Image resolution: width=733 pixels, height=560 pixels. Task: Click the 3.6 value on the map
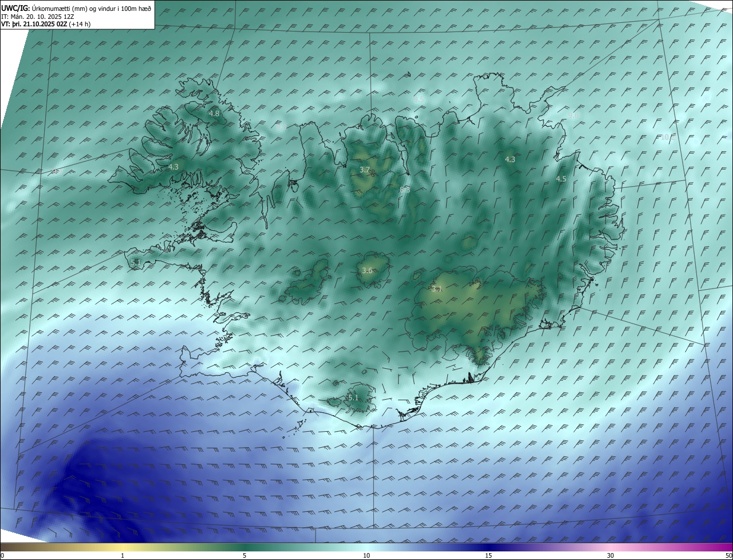coord(367,271)
